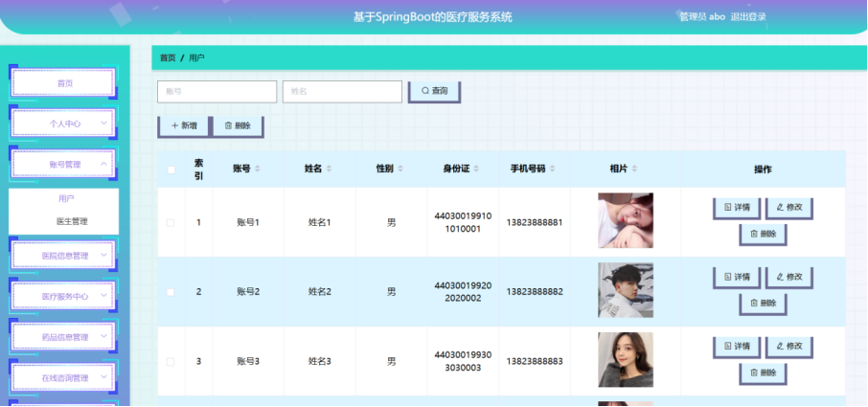Edit 账号3 row with 修改
The image size is (868, 407).
(789, 347)
